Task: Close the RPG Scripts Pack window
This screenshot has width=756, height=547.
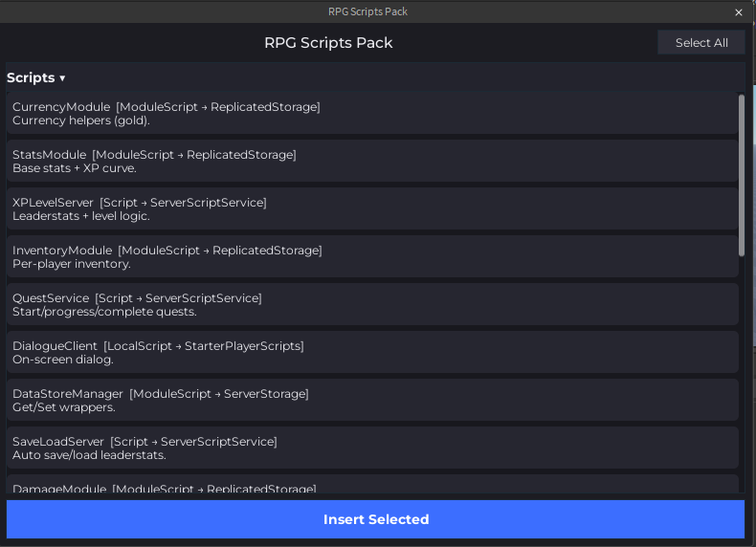Action: tap(738, 12)
